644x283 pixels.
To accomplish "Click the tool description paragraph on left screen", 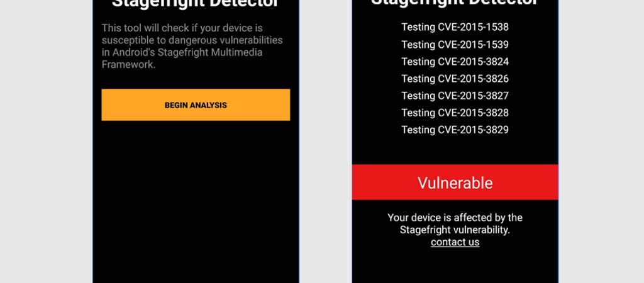I will point(192,46).
